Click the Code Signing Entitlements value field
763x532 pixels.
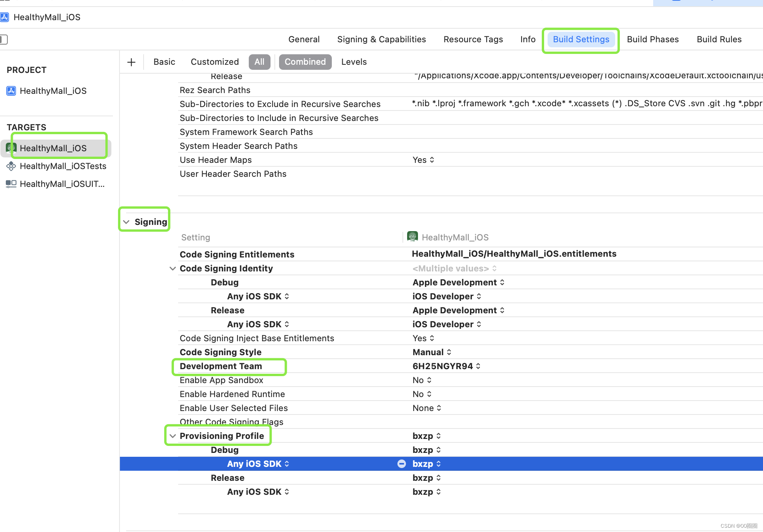(x=514, y=254)
